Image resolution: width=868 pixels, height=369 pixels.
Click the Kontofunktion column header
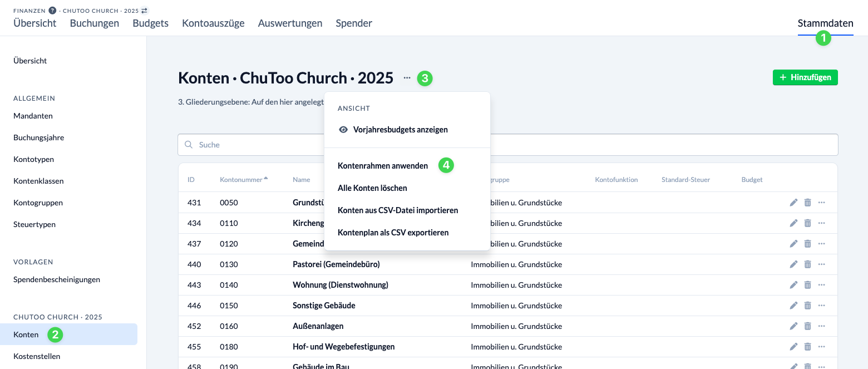coord(616,180)
